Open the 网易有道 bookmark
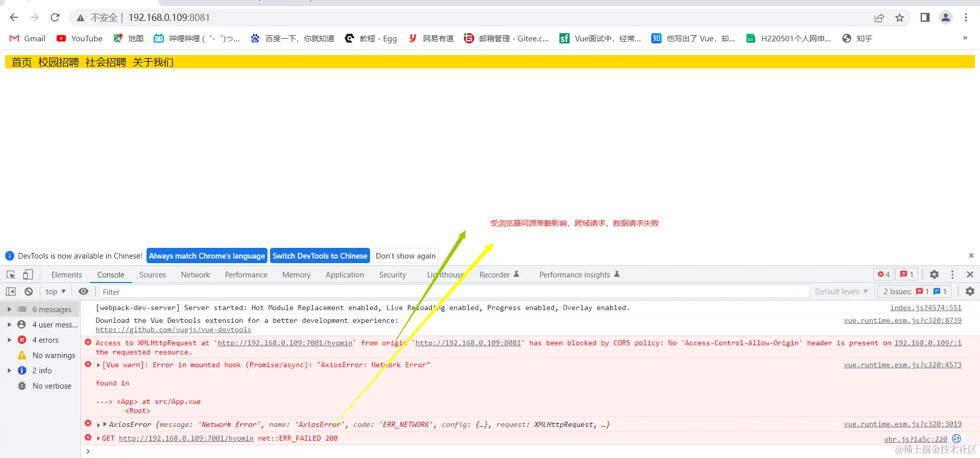This screenshot has height=458, width=980. [x=431, y=38]
